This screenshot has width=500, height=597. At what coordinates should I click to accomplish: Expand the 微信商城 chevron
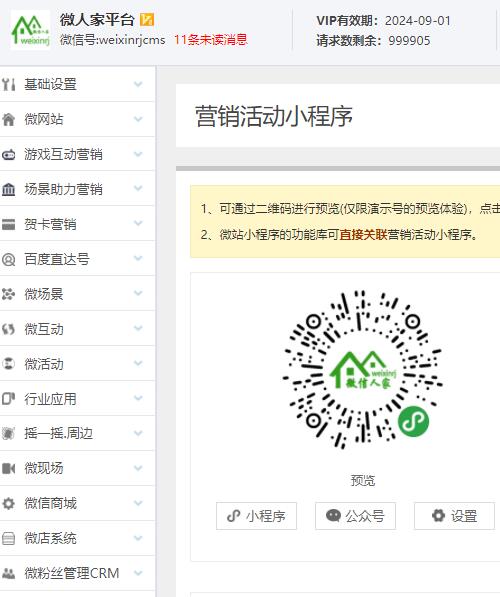point(138,503)
